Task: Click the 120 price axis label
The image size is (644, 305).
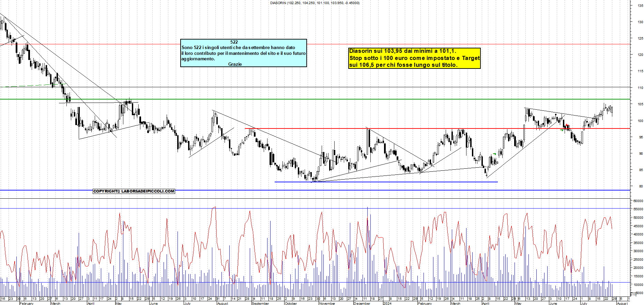Action: coord(641,55)
